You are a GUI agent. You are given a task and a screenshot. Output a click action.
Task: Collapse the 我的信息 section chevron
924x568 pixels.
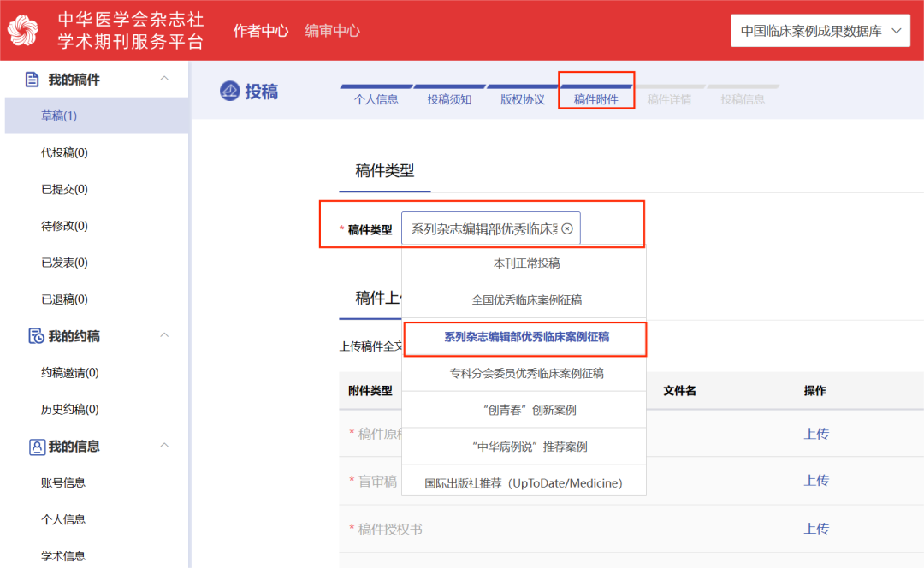coord(164,445)
